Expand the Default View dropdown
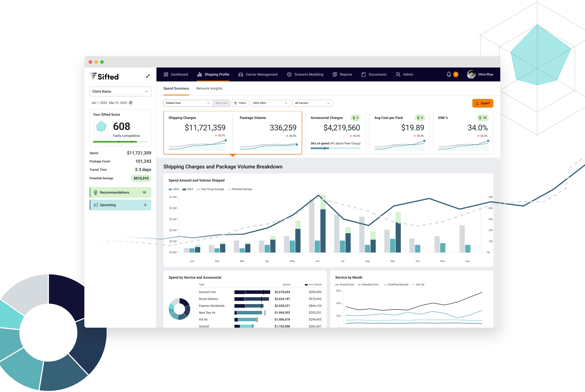 pos(188,103)
